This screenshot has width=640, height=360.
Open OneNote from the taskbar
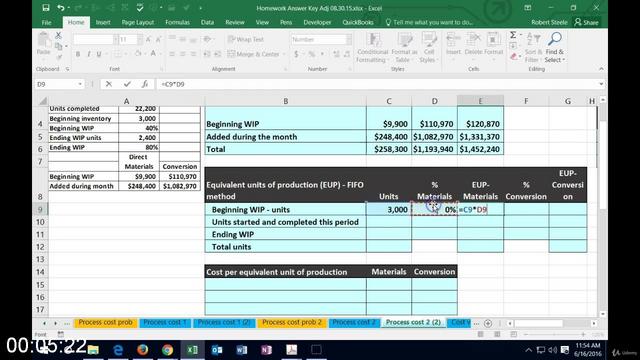coord(267,350)
